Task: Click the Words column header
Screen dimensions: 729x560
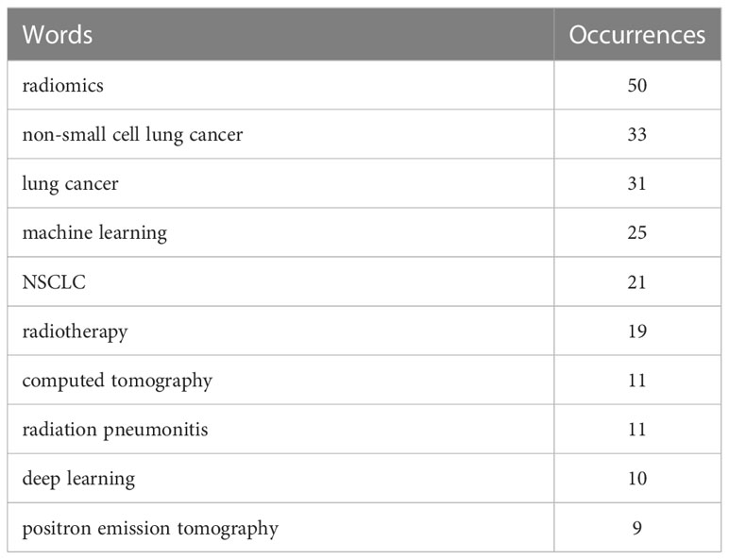Action: (58, 35)
